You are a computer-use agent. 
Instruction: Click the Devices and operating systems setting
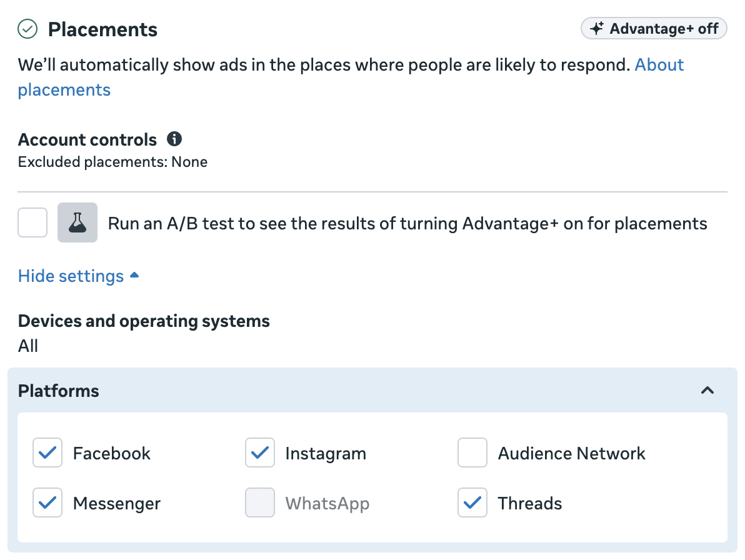point(144,321)
